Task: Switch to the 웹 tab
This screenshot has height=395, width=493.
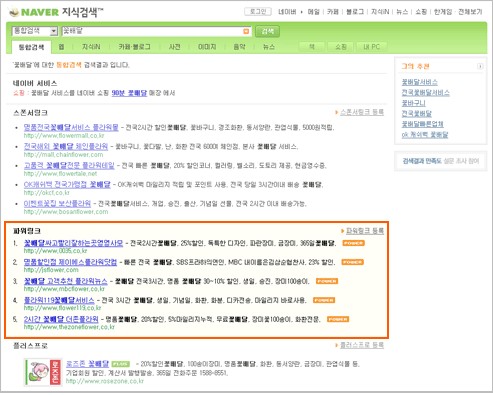Action: pyautogui.click(x=61, y=47)
